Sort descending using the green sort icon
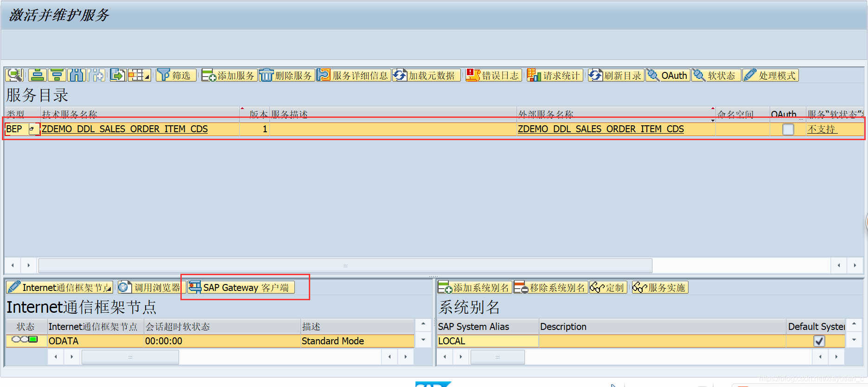Viewport: 868px width, 387px height. click(57, 75)
